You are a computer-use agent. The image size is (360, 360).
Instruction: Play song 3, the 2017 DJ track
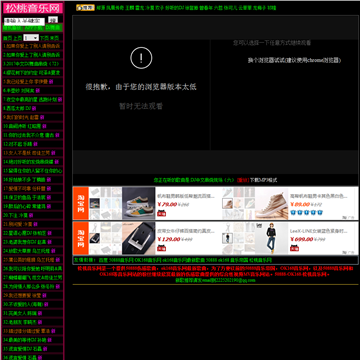coord(31,63)
